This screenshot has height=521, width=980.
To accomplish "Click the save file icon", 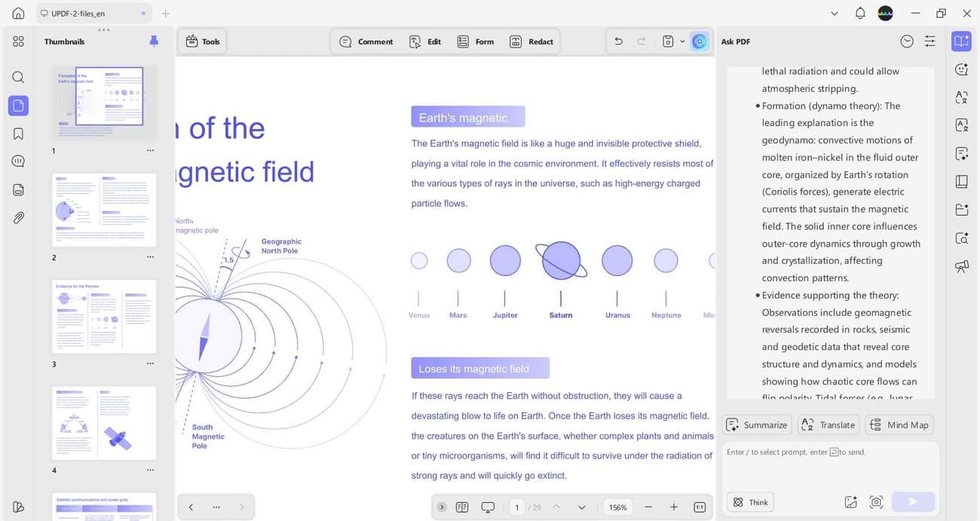I will pos(667,41).
